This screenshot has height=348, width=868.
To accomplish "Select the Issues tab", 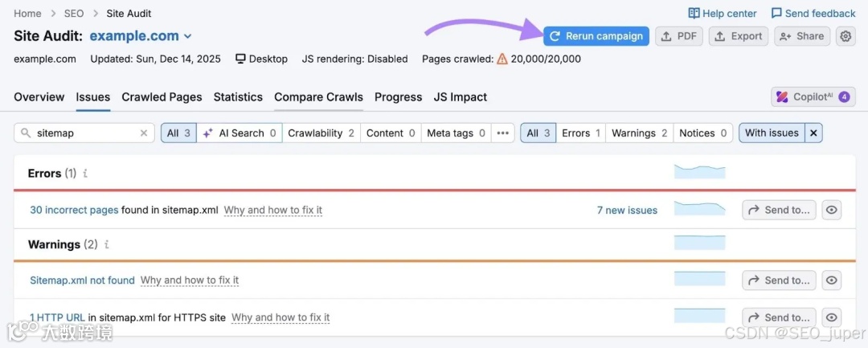I will coord(93,96).
